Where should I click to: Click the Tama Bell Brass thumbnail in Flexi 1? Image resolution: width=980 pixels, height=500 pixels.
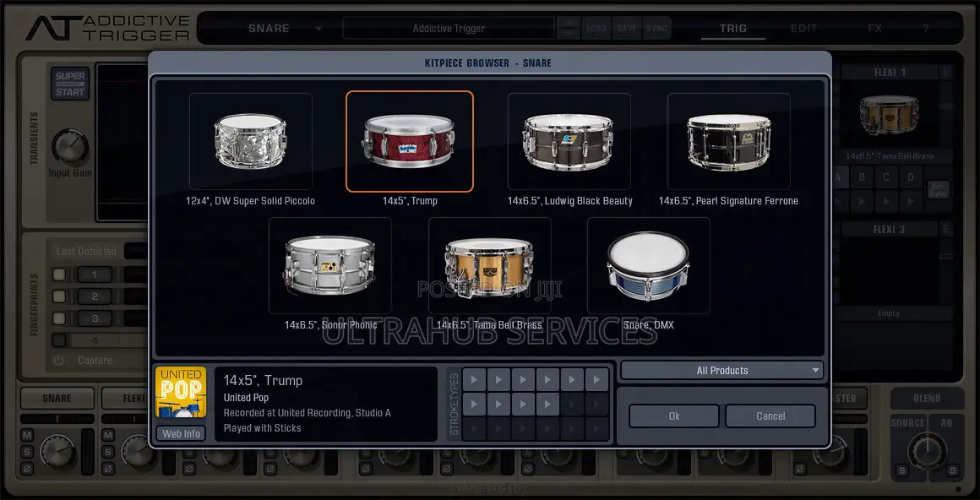click(890, 114)
